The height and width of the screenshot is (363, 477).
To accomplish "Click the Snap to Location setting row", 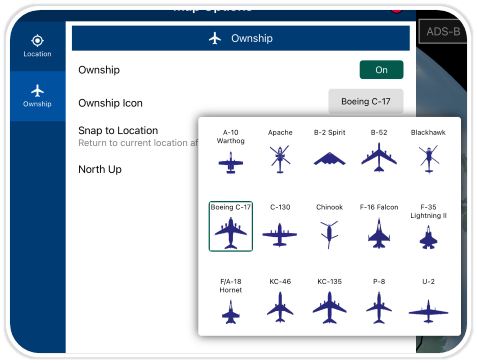I will 138,136.
